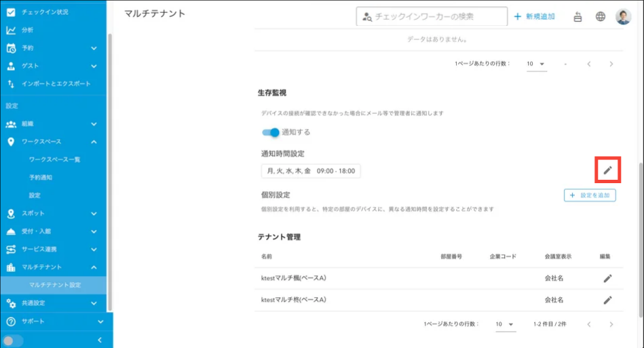The height and width of the screenshot is (348, 644).
Task: Expand the 予約 sidebar section
Action: click(x=94, y=48)
